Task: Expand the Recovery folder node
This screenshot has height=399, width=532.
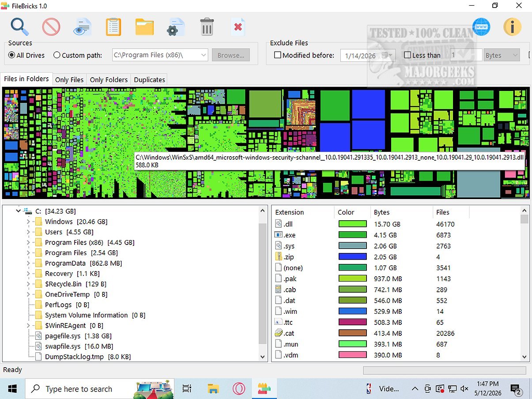Action: (x=28, y=274)
